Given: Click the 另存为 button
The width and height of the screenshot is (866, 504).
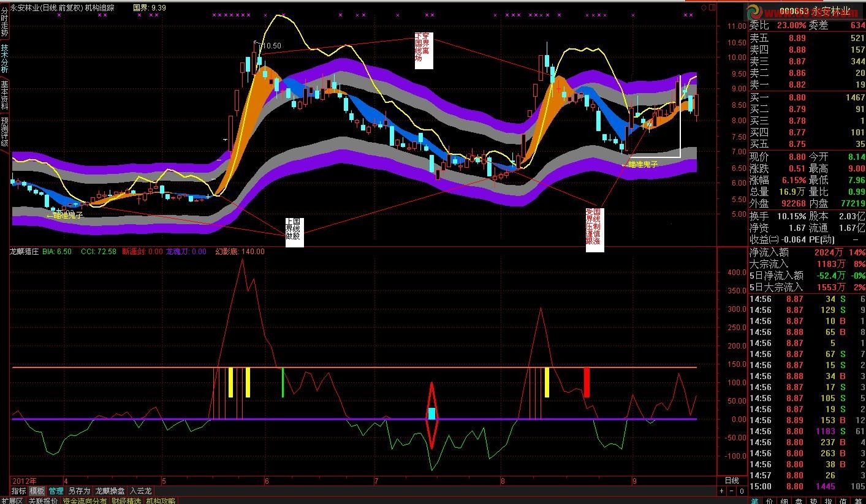Looking at the screenshot, I should point(79,491).
